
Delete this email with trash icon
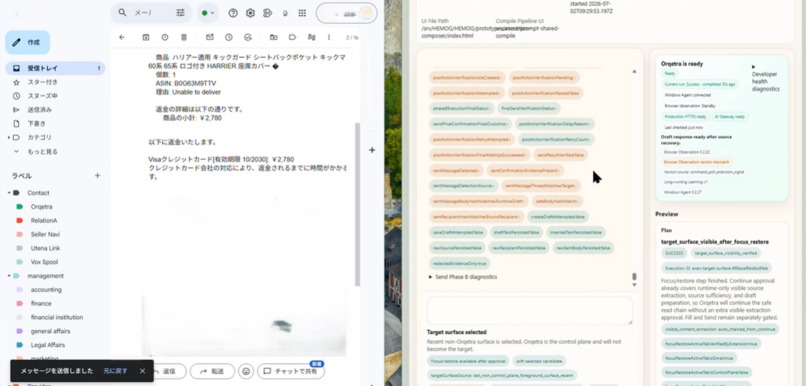pyautogui.click(x=184, y=37)
